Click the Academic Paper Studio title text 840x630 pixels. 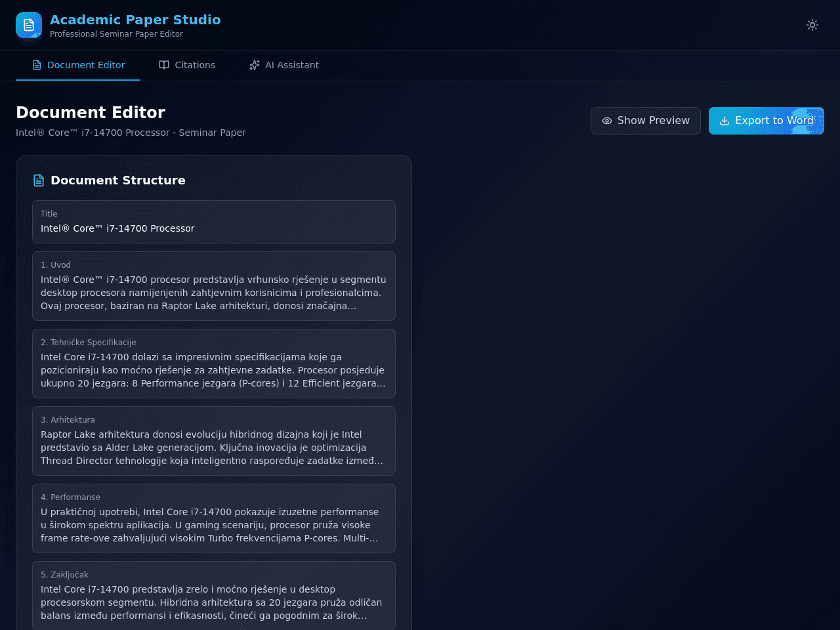pos(135,20)
